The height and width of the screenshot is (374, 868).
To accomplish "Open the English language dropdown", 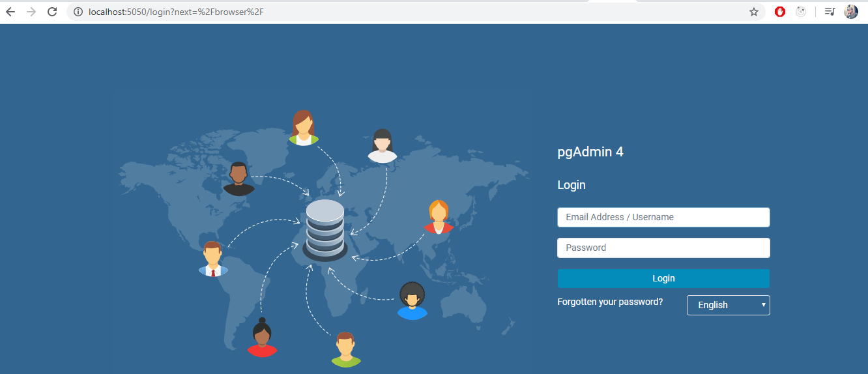I will click(729, 305).
